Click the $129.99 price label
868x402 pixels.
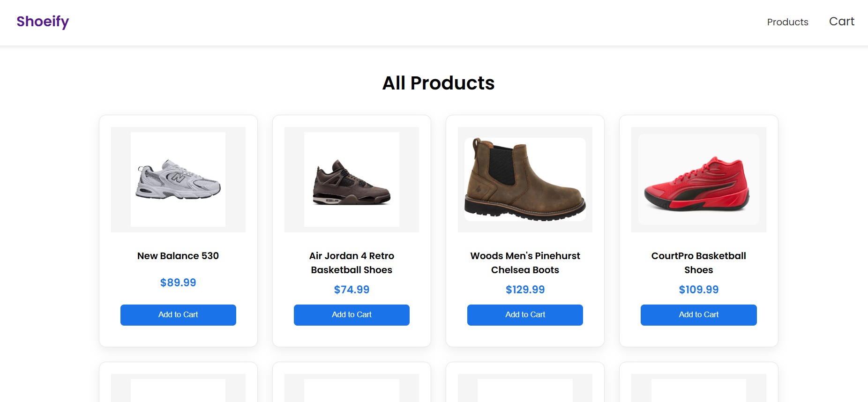[x=524, y=289]
